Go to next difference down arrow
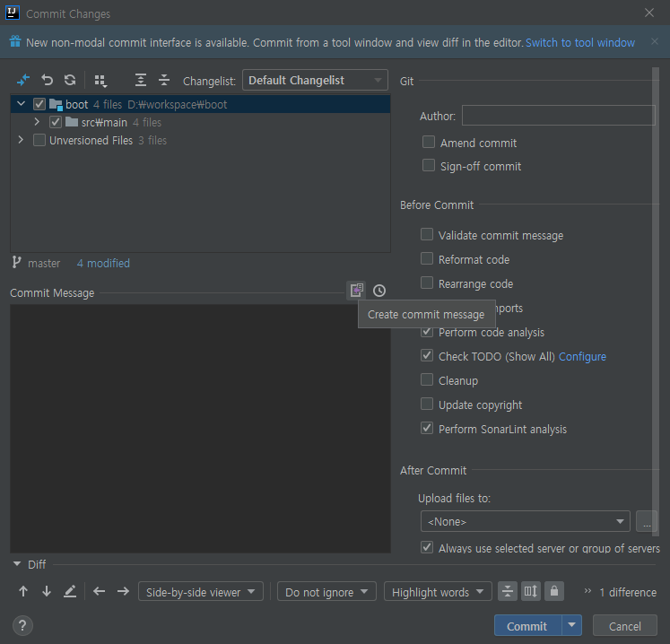 pyautogui.click(x=47, y=591)
